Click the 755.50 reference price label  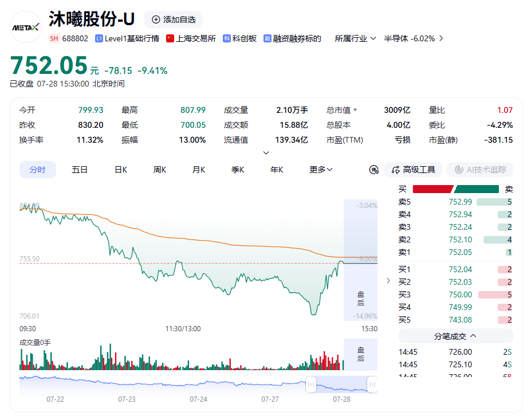(x=29, y=259)
